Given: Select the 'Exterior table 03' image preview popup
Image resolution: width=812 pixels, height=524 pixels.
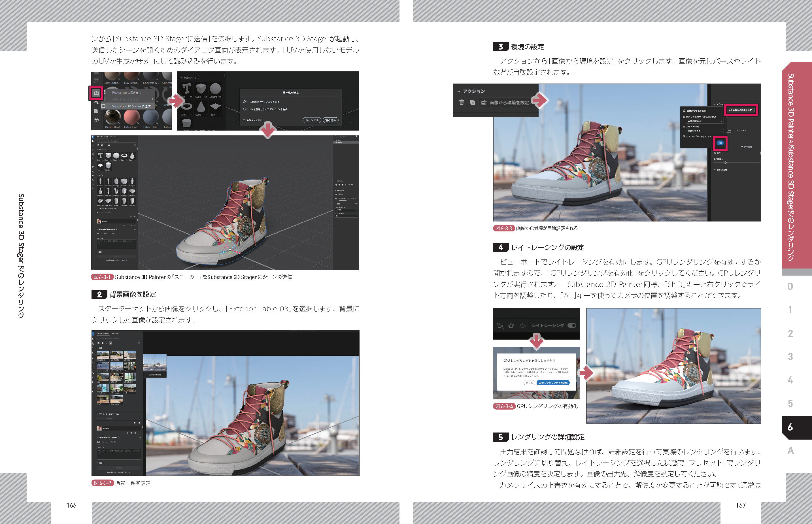Looking at the screenshot, I should click(x=155, y=366).
